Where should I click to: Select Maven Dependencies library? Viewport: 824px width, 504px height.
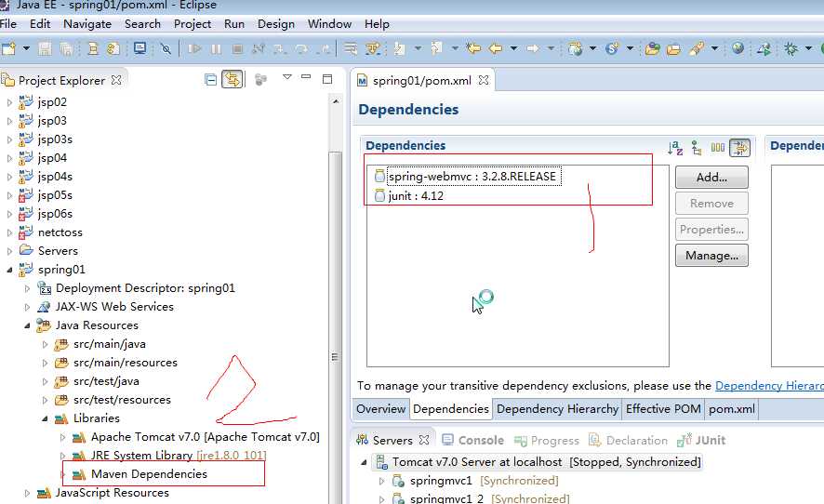click(x=149, y=474)
